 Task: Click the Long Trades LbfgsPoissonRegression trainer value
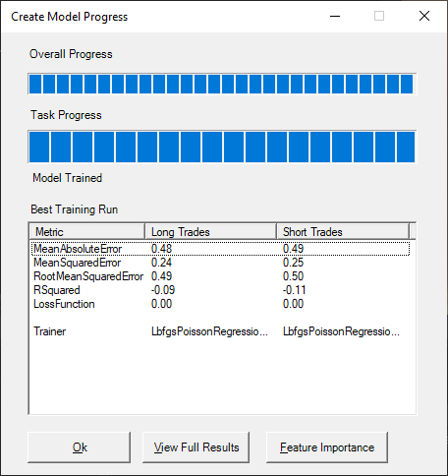tap(209, 331)
